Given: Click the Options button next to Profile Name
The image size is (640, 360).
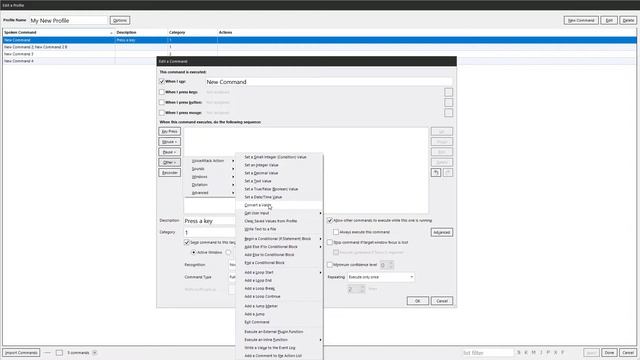Looking at the screenshot, I should (x=120, y=20).
